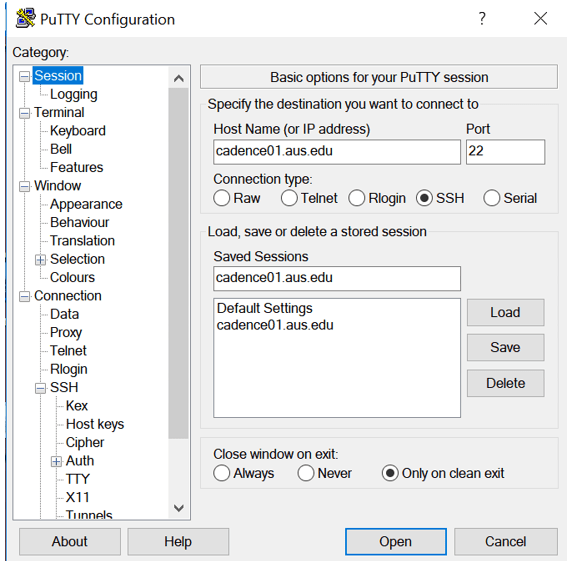Close the PuTTY Configuration window
Screen dimensions: 578x571
click(x=540, y=18)
